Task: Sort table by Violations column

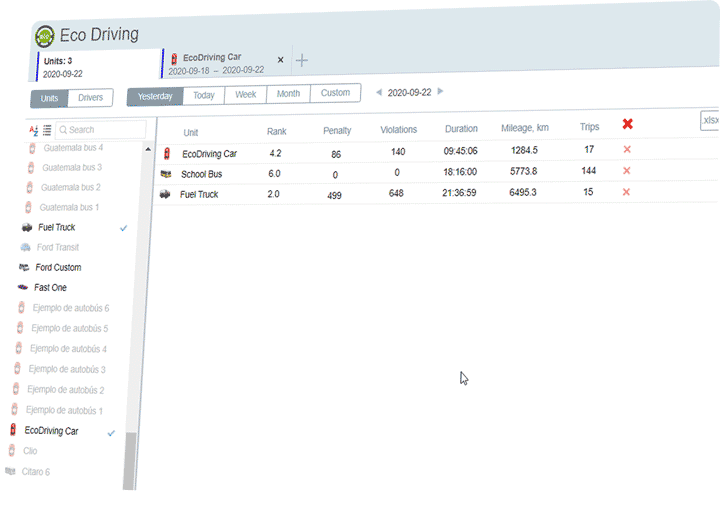Action: (399, 130)
